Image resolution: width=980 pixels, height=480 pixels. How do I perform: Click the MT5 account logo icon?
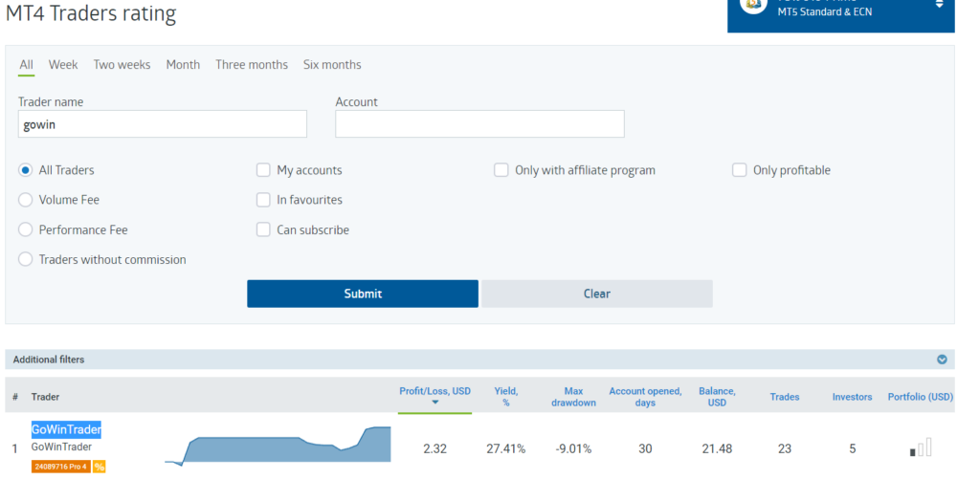(x=754, y=6)
